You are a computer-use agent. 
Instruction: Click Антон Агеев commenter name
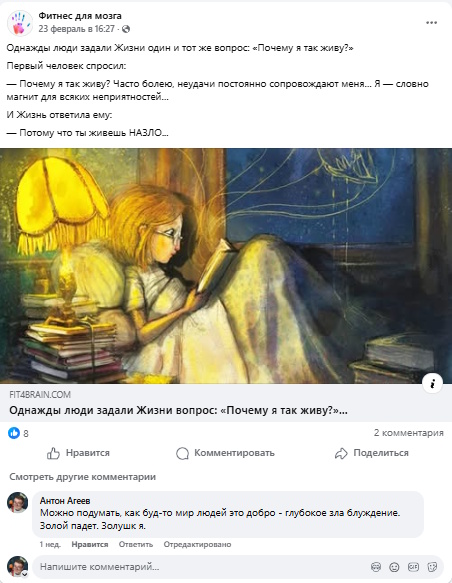pos(65,501)
